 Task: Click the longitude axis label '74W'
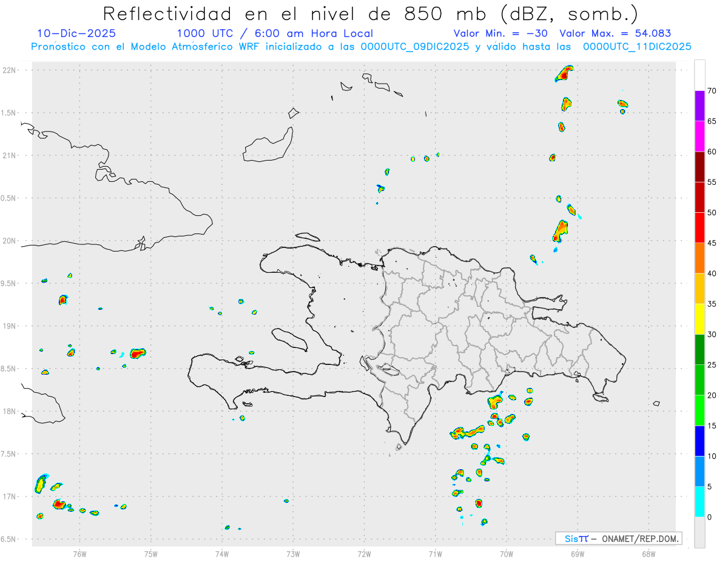pos(222,554)
